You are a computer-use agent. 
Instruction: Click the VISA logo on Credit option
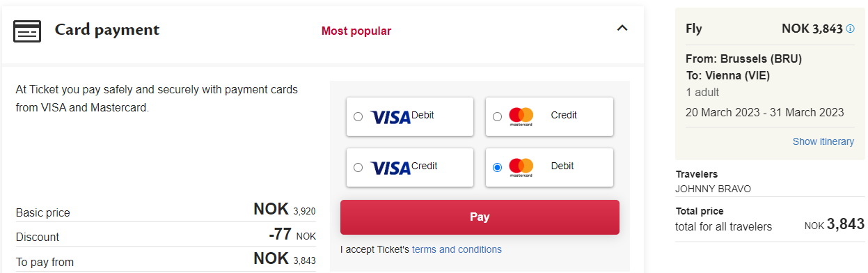coord(390,168)
